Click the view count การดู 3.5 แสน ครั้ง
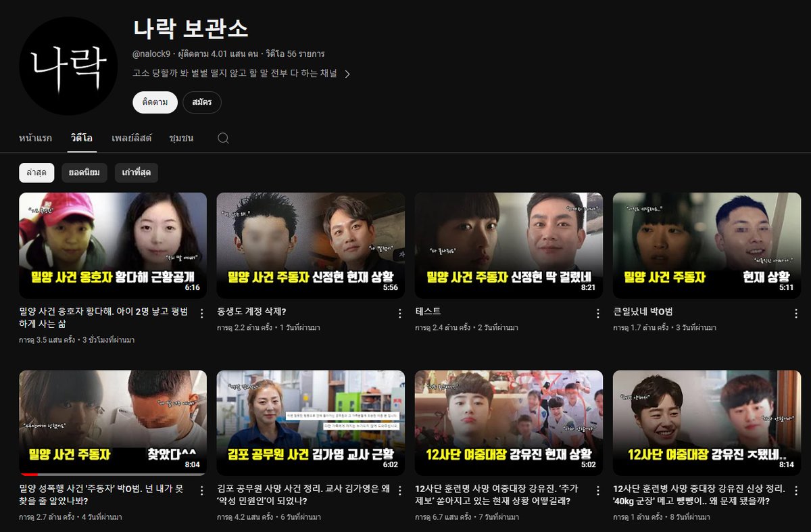The width and height of the screenshot is (811, 532). [x=47, y=340]
